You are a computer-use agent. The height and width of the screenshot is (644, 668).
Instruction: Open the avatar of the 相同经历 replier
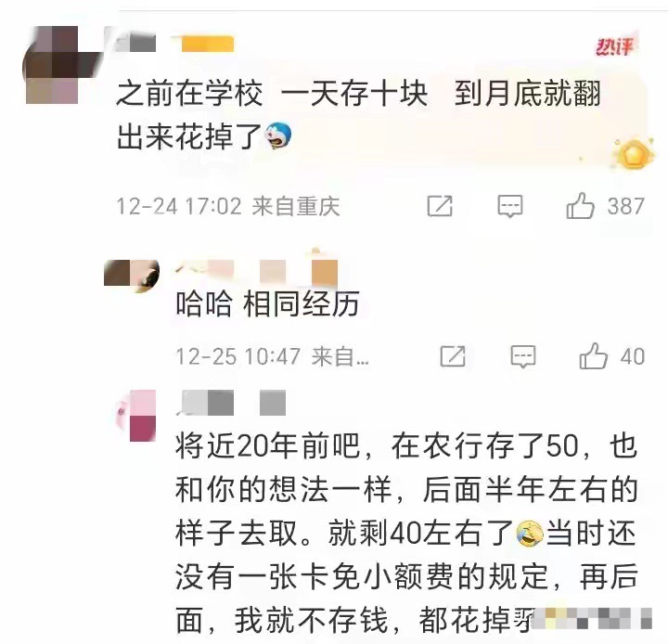click(131, 276)
